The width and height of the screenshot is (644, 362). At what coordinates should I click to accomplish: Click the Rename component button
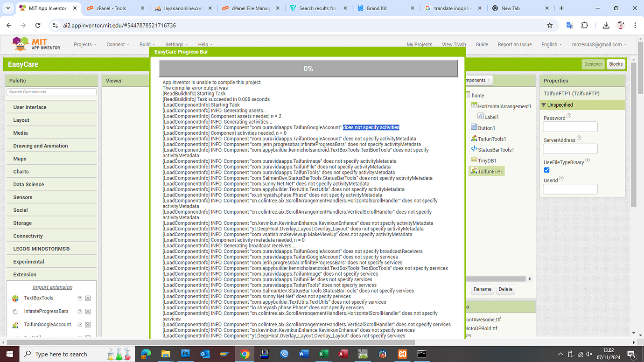coord(482,289)
